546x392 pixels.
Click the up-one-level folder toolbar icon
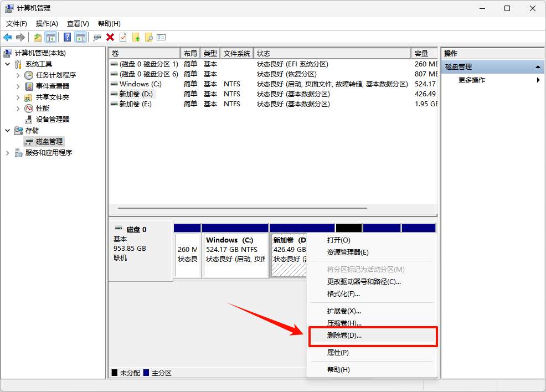pyautogui.click(x=37, y=37)
